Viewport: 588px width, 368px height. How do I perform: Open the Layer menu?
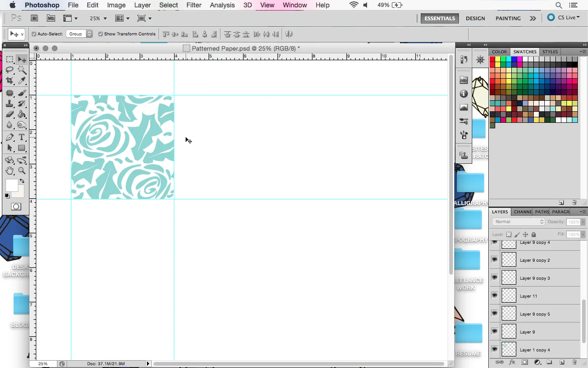click(x=142, y=5)
